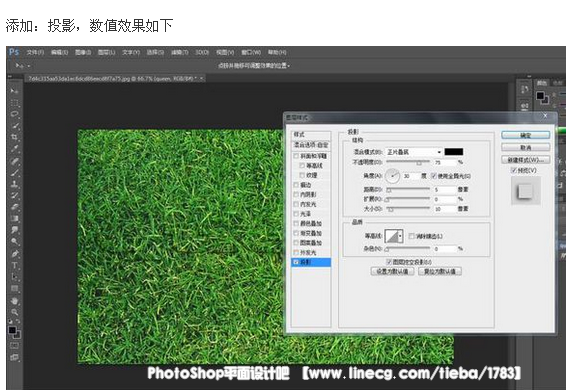Click the default colors reset icon
The height and width of the screenshot is (390, 571).
pyautogui.click(x=11, y=322)
